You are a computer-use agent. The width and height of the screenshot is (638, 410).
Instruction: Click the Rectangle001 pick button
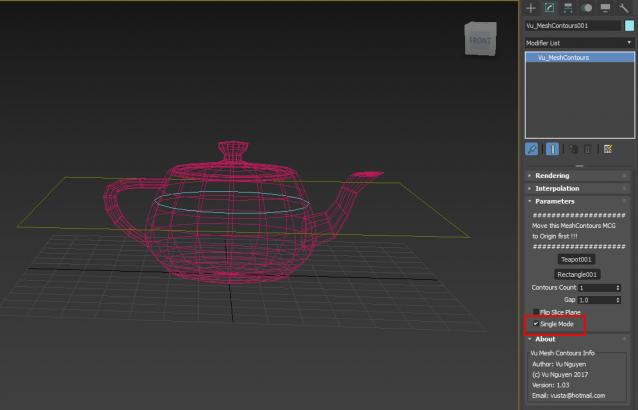pos(577,275)
